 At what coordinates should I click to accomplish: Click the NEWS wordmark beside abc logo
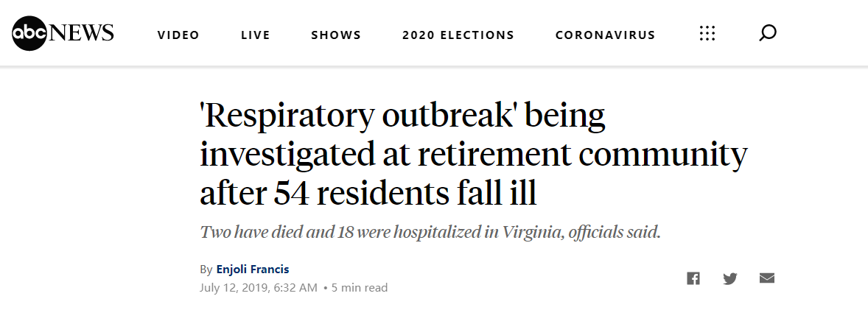click(x=82, y=33)
